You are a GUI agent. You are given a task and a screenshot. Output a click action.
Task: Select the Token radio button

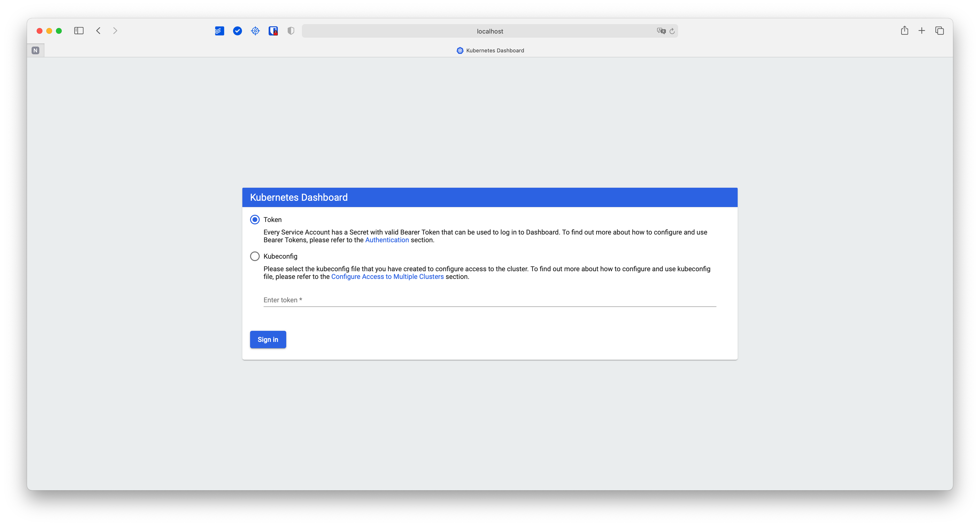(x=255, y=220)
